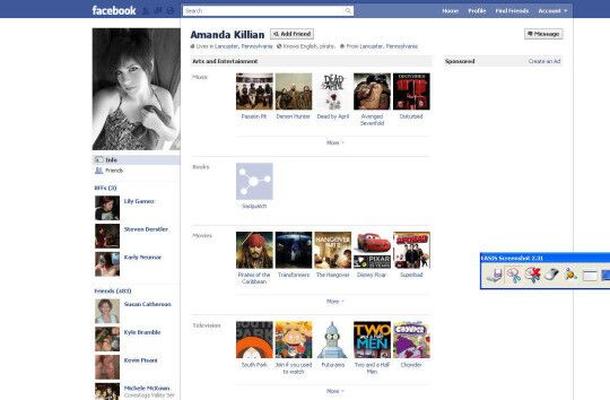Screen dimensions: 610x400
Task: Click the scissors icon in Screenshot toolbar
Action: tap(514, 275)
